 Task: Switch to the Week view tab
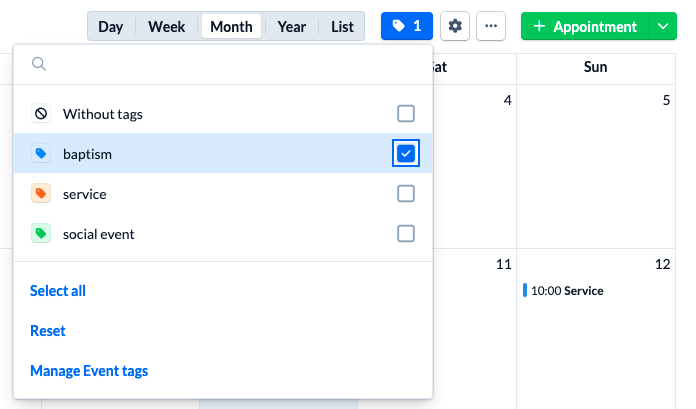click(x=166, y=26)
